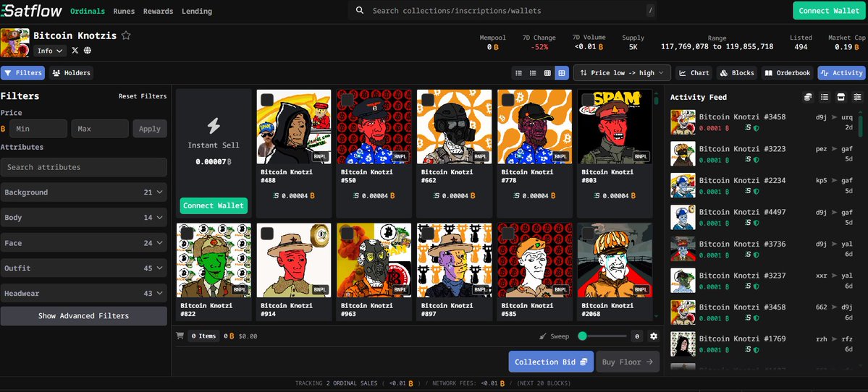This screenshot has width=868, height=392.
Task: Click the BNPL badge on Knotzi #2068
Action: (641, 290)
